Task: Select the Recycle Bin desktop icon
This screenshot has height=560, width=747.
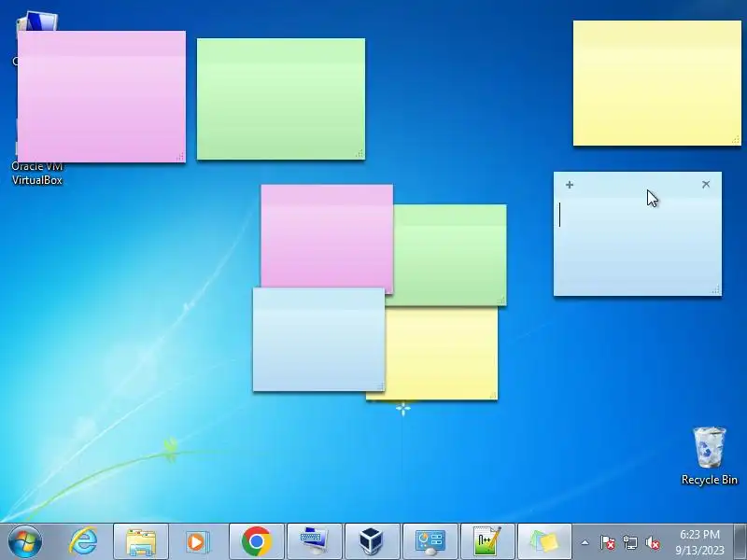Action: (710, 448)
